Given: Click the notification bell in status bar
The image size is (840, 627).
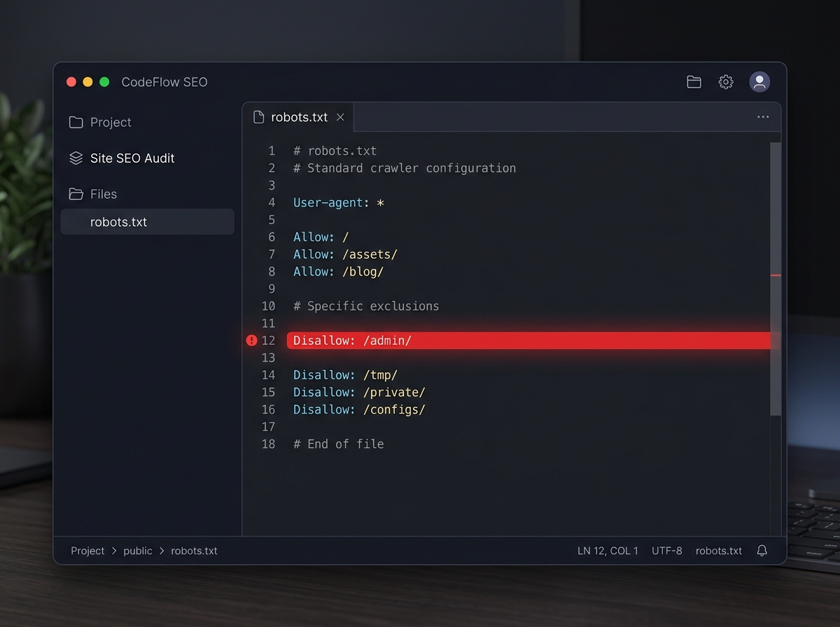Looking at the screenshot, I should tap(762, 551).
